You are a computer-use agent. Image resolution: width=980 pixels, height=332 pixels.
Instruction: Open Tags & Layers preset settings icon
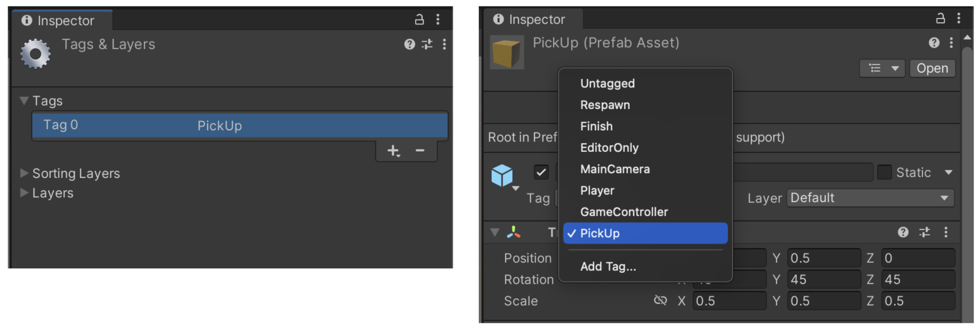click(x=427, y=44)
